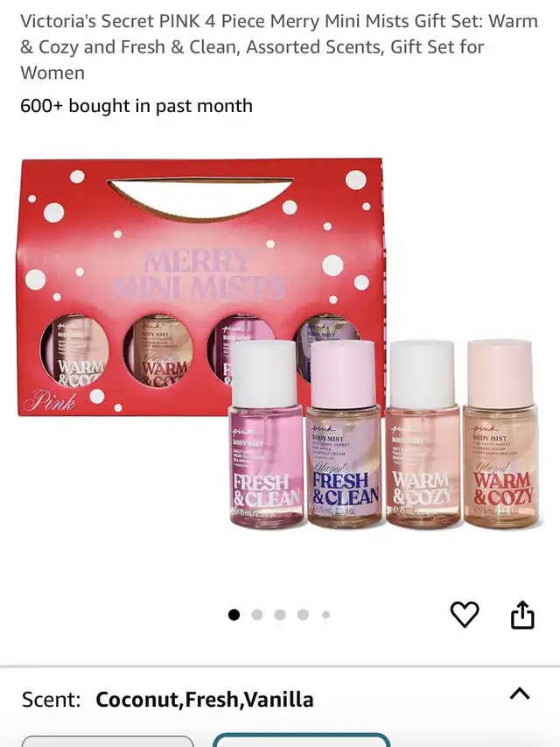This screenshot has height=747, width=560.
Task: Tap the Pink logo on the gift box
Action: 52,401
